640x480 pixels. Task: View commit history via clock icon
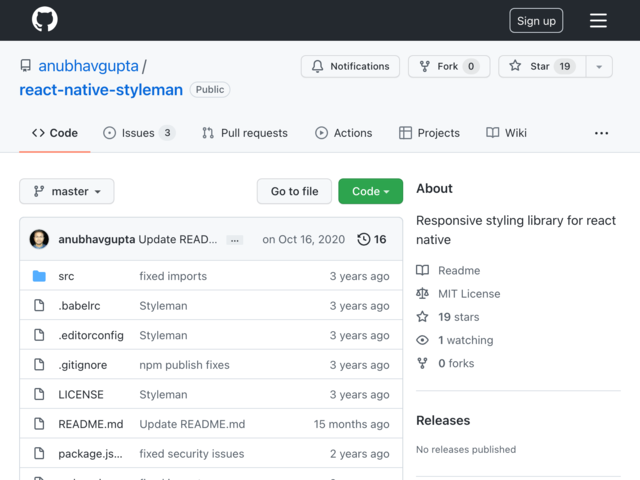click(364, 239)
